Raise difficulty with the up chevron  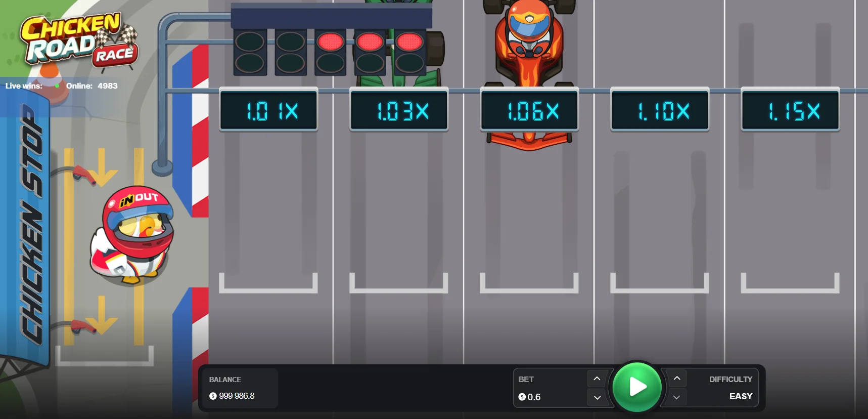[x=677, y=379]
